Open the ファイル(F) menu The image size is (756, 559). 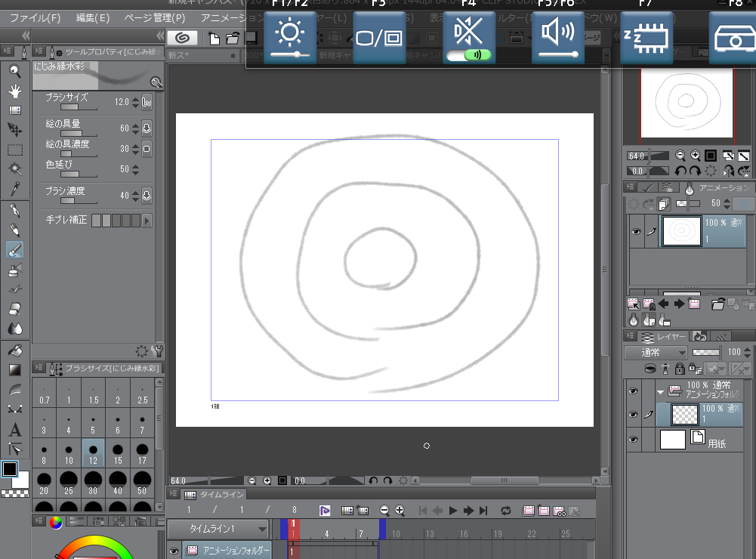(x=35, y=17)
